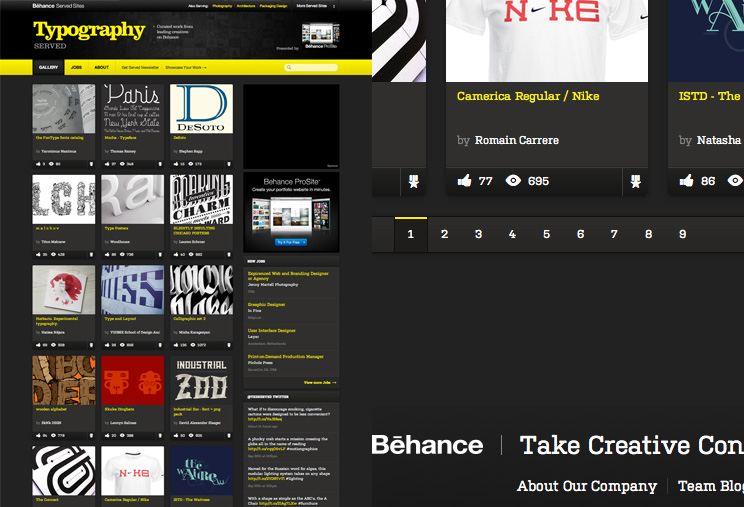Click Showcase Your Work link
The image size is (744, 507).
(186, 68)
